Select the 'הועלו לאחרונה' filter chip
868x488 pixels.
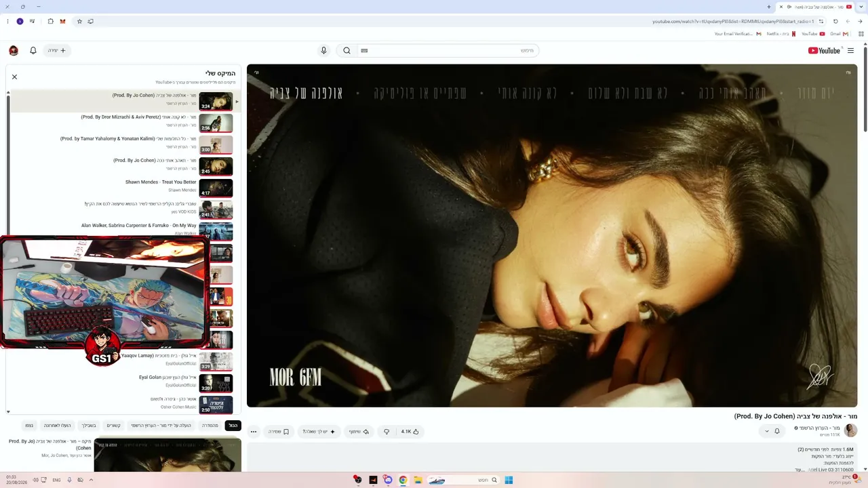(57, 426)
